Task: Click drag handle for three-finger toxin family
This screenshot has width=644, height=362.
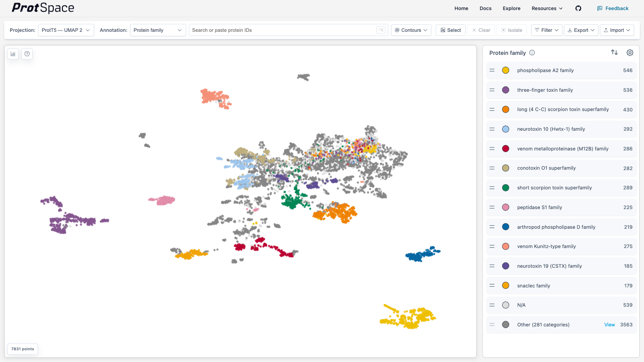Action: point(492,90)
